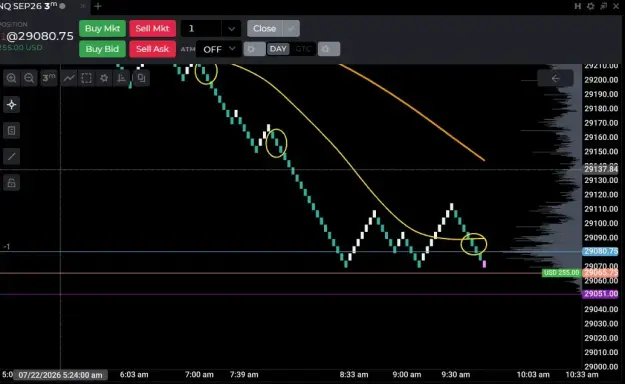Click Sell Ask button
Image resolution: width=625 pixels, height=384 pixels.
(152, 49)
